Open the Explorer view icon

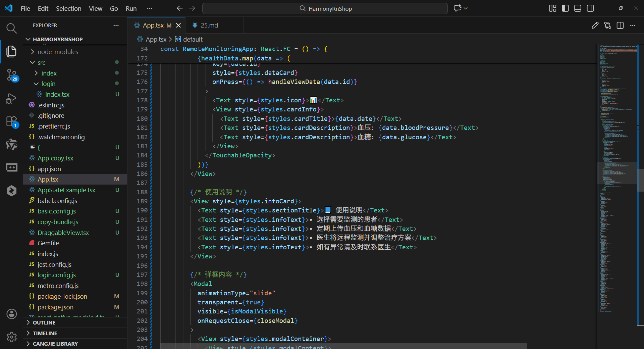pyautogui.click(x=11, y=51)
